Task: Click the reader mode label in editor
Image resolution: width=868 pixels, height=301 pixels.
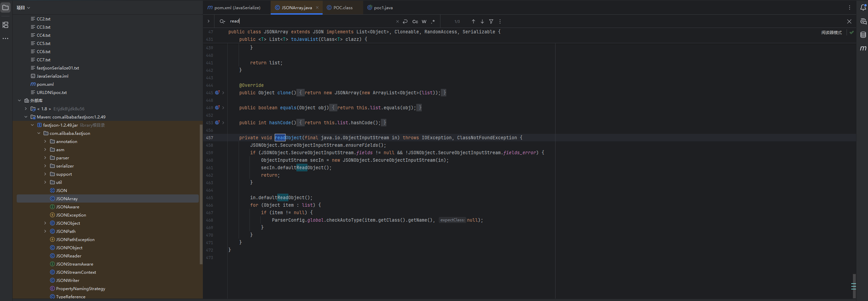Action: pyautogui.click(x=831, y=33)
